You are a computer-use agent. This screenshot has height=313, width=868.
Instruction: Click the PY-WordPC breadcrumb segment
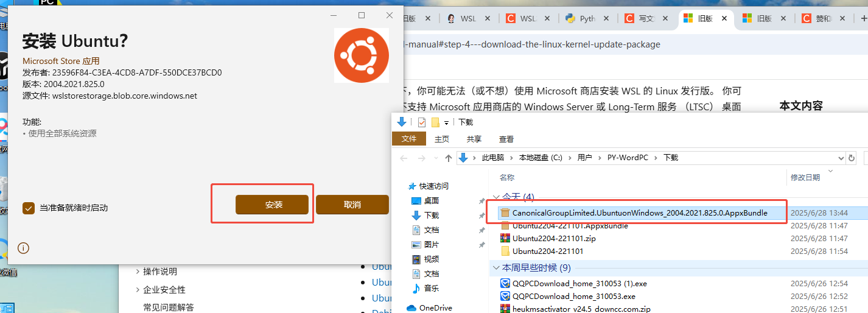[627, 158]
